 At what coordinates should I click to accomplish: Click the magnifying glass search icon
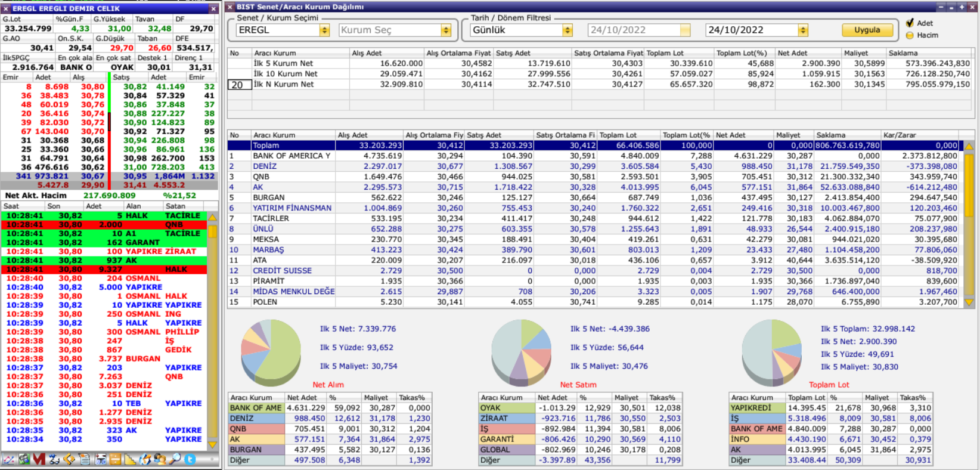175,459
